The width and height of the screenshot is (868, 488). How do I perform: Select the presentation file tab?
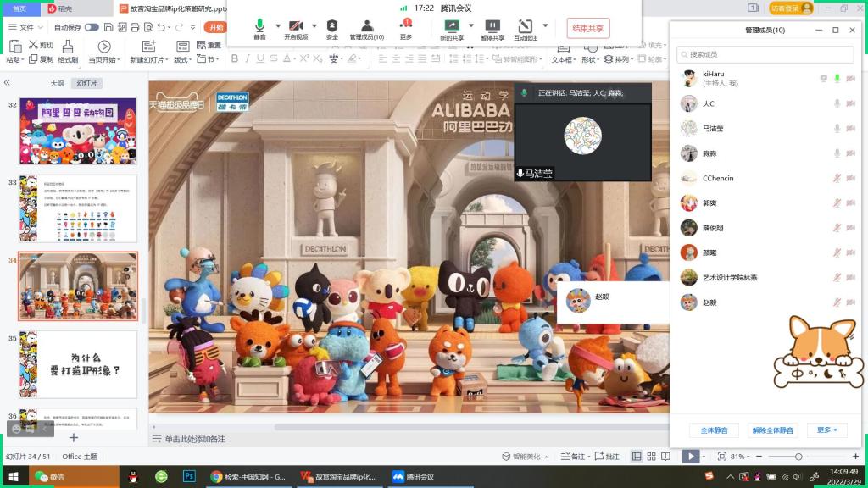pos(173,8)
